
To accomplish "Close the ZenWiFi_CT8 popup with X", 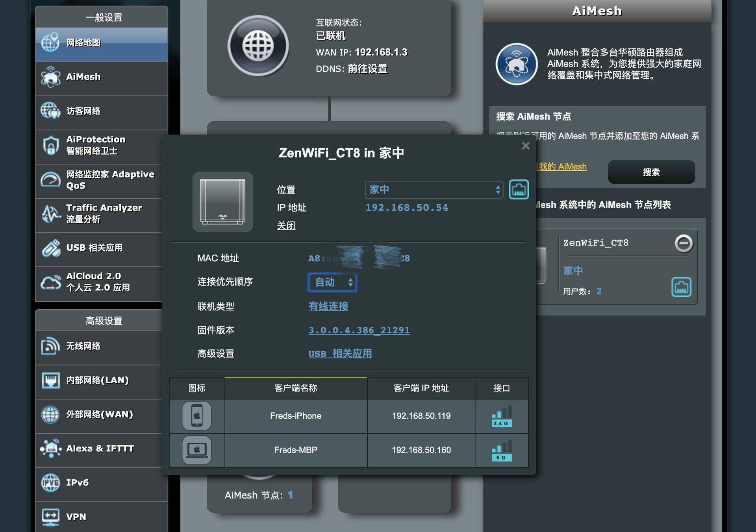I will tap(526, 146).
